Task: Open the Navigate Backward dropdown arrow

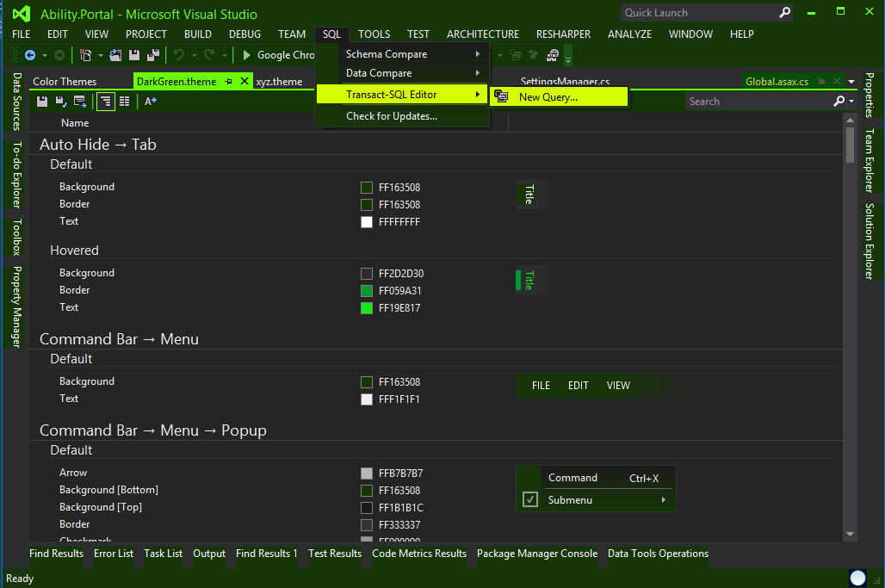Action: pyautogui.click(x=45, y=55)
